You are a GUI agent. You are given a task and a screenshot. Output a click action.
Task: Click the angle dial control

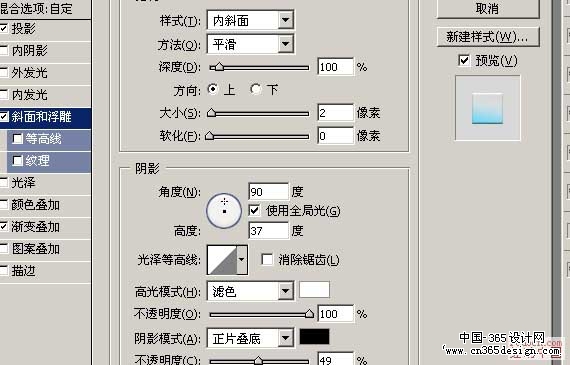click(224, 211)
